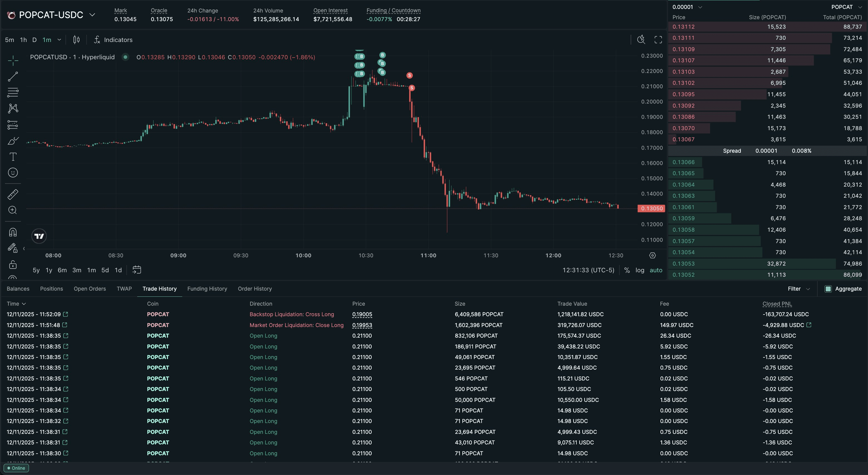Viewport: 868px width, 475px height.
Task: Open the candlestick chart style selector
Action: [77, 40]
